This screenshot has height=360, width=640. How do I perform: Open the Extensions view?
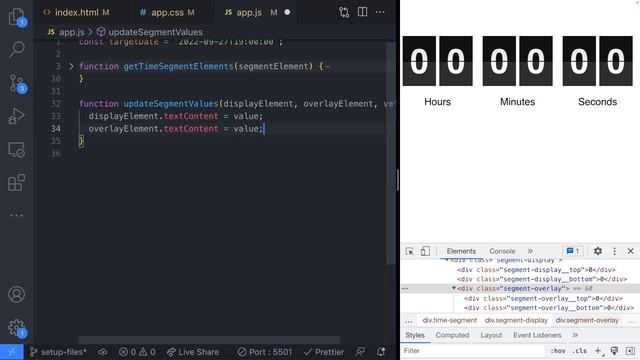pos(16,183)
